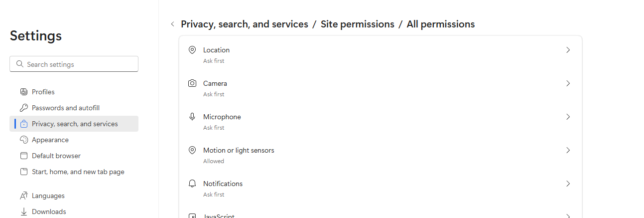644x218 pixels.
Task: Open Start, home, and new tab page
Action: [78, 172]
